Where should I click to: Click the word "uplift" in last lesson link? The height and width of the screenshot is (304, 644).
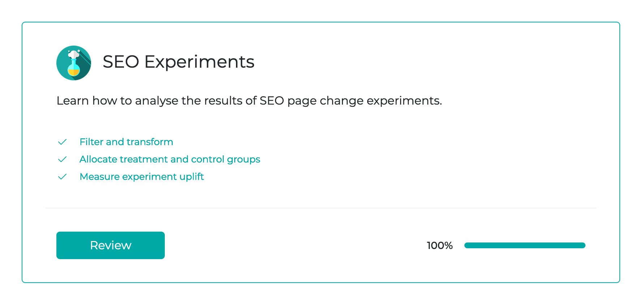[192, 177]
